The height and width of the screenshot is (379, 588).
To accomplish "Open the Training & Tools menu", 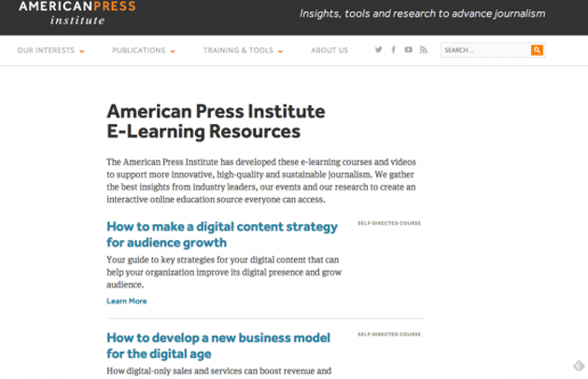I will point(238,50).
